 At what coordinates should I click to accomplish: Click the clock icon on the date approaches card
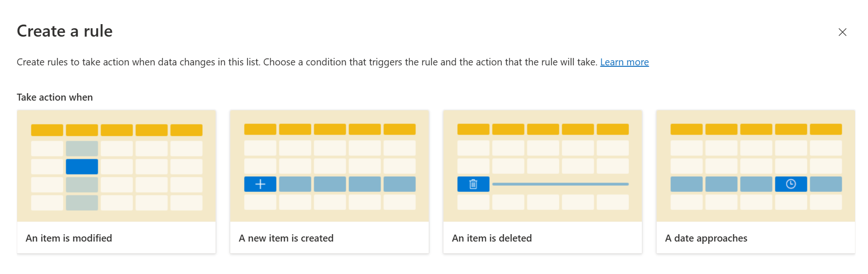click(790, 184)
